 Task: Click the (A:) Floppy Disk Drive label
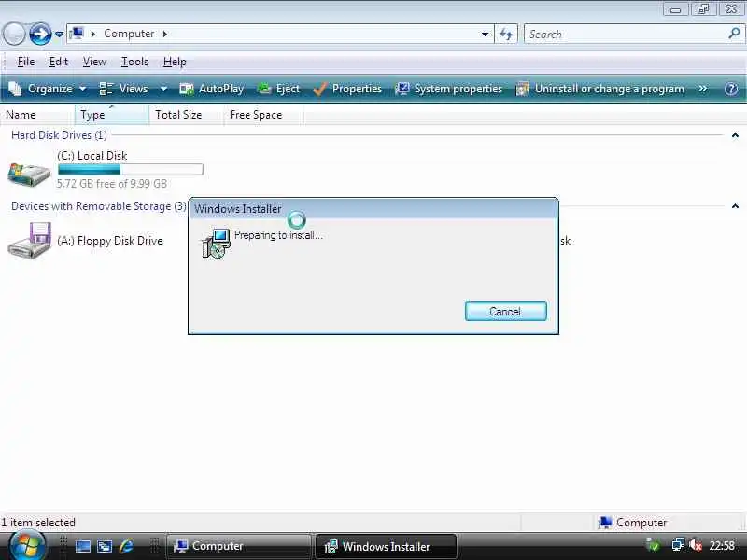110,241
